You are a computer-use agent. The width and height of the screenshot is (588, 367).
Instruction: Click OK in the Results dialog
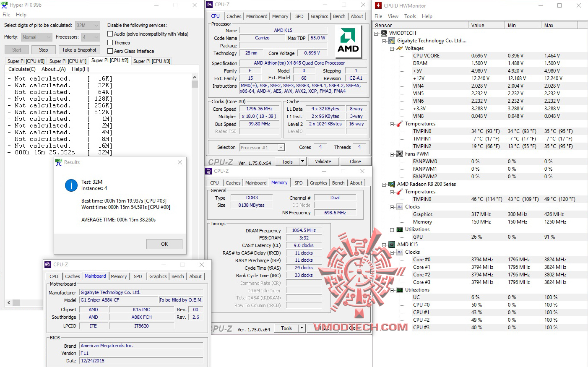click(x=164, y=244)
